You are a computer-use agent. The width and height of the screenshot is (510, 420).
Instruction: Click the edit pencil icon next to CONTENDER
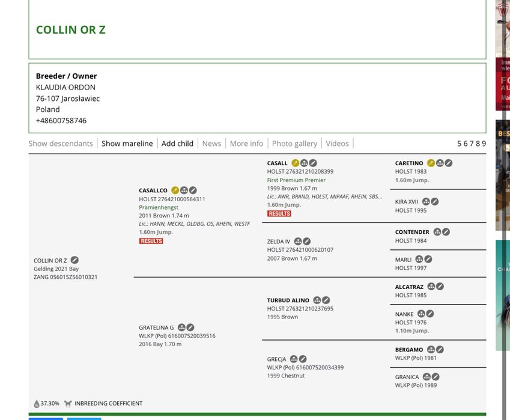pyautogui.click(x=446, y=232)
